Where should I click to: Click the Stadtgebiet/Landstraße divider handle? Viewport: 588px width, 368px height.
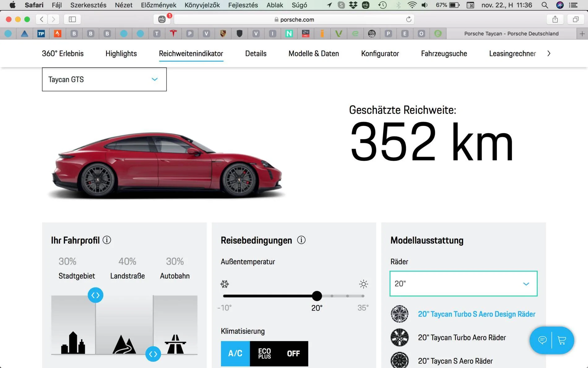pyautogui.click(x=95, y=295)
